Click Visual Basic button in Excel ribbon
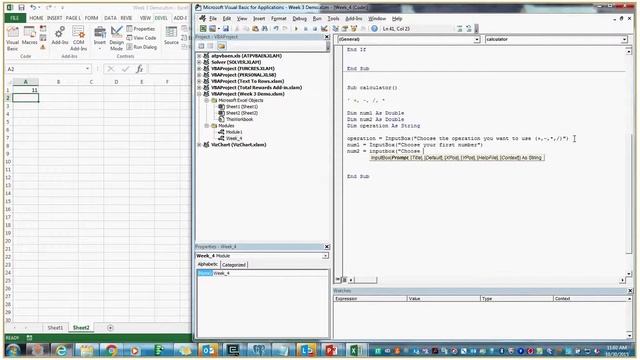Image resolution: width=640 pixels, height=360 pixels. point(12,38)
